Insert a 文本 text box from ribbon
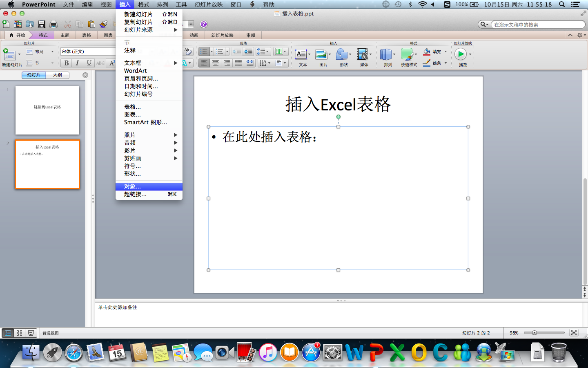588x368 pixels. 301,54
